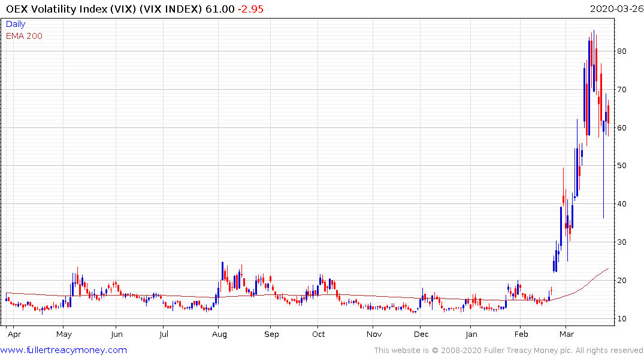This screenshot has width=644, height=359.
Task: Select the 40 label on the price axis
Action: point(621,204)
